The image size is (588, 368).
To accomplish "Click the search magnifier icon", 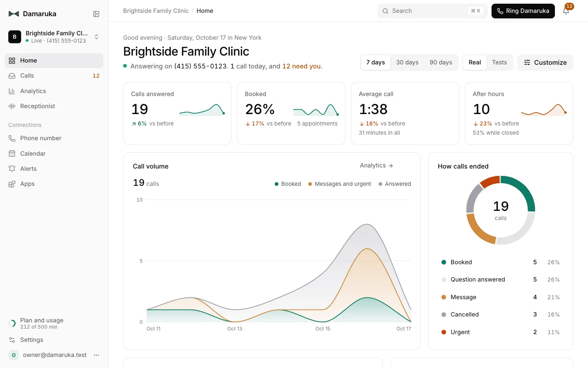I will (x=385, y=11).
